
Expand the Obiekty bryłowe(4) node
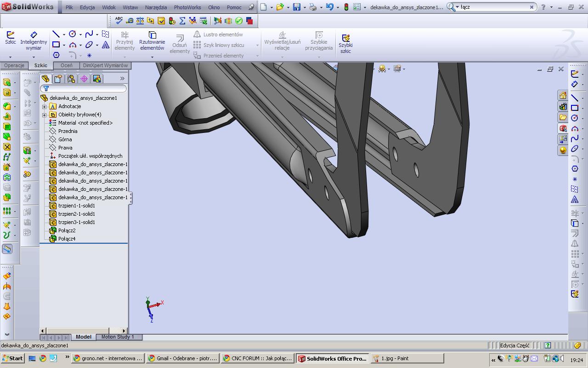point(45,115)
